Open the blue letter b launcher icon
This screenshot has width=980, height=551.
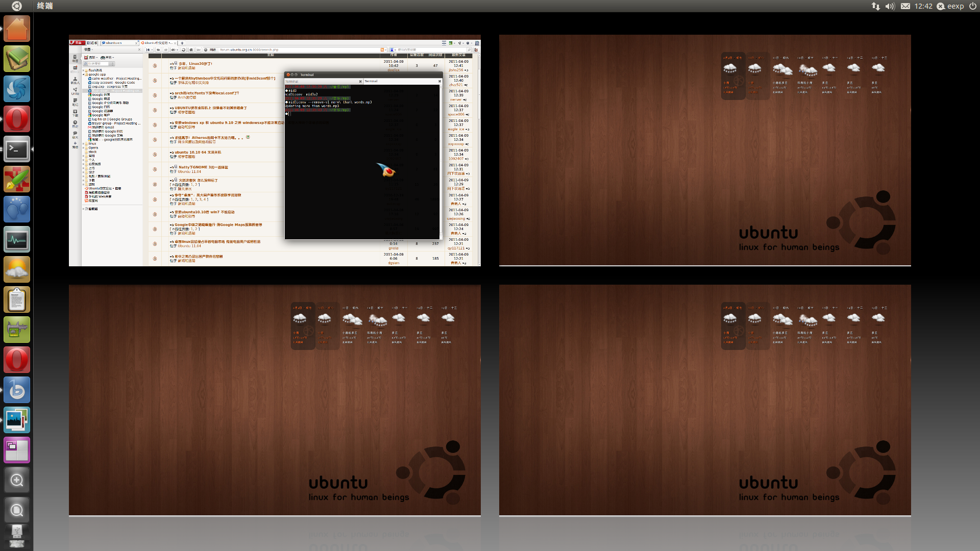(x=17, y=390)
